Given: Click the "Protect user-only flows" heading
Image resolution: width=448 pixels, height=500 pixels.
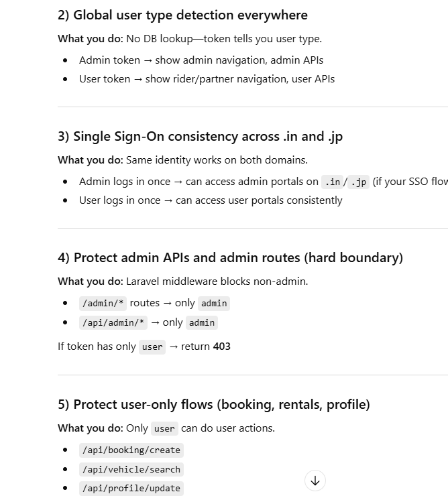Looking at the screenshot, I should [x=213, y=404].
